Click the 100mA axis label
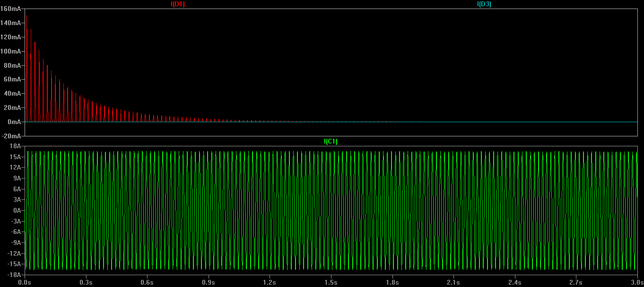 click(x=11, y=51)
